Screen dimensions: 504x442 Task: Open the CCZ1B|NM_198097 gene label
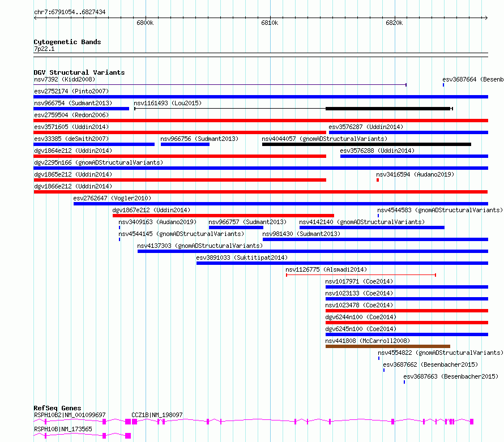[157, 415]
